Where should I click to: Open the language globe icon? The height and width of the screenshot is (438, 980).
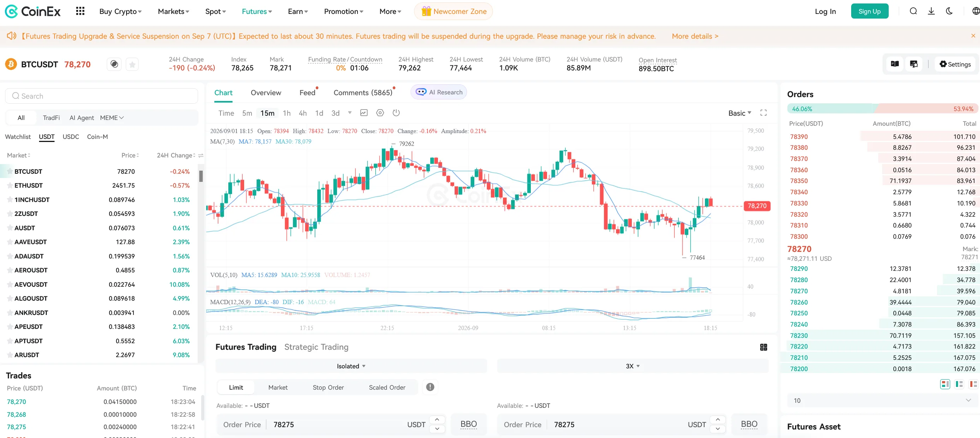[x=976, y=11]
